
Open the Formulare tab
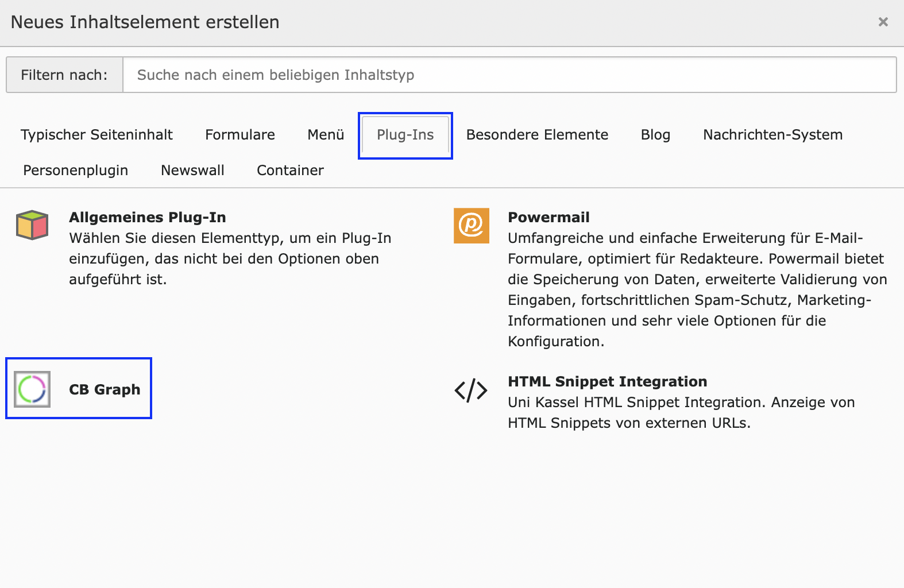(240, 135)
